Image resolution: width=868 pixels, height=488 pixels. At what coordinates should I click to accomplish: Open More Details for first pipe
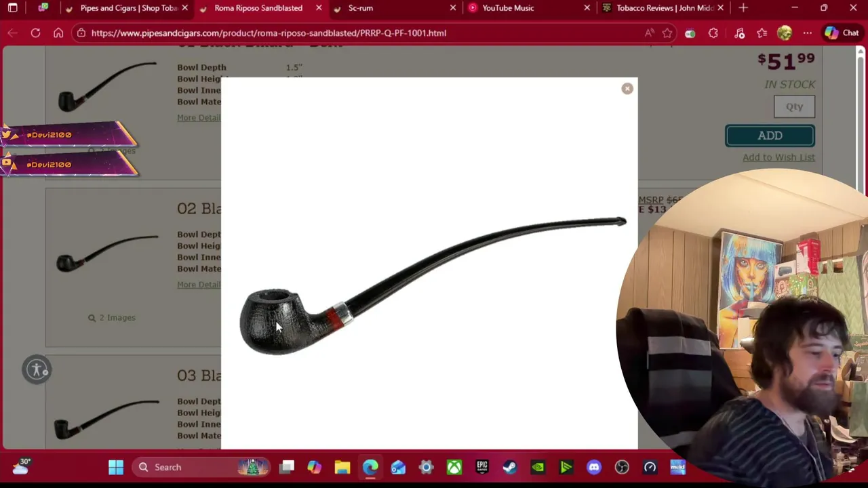199,118
